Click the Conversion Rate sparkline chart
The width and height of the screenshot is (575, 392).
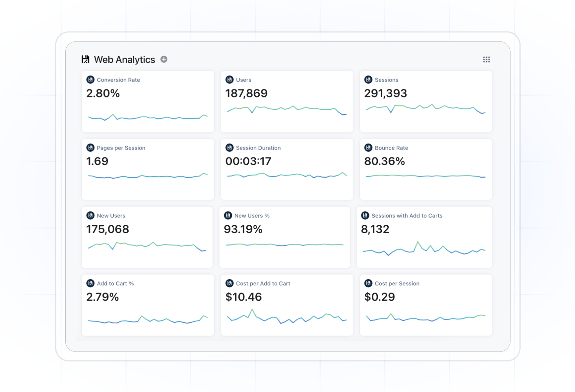(148, 117)
